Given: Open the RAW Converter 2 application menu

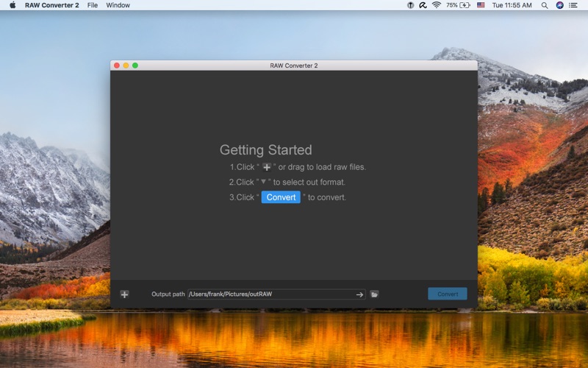Looking at the screenshot, I should pos(51,5).
